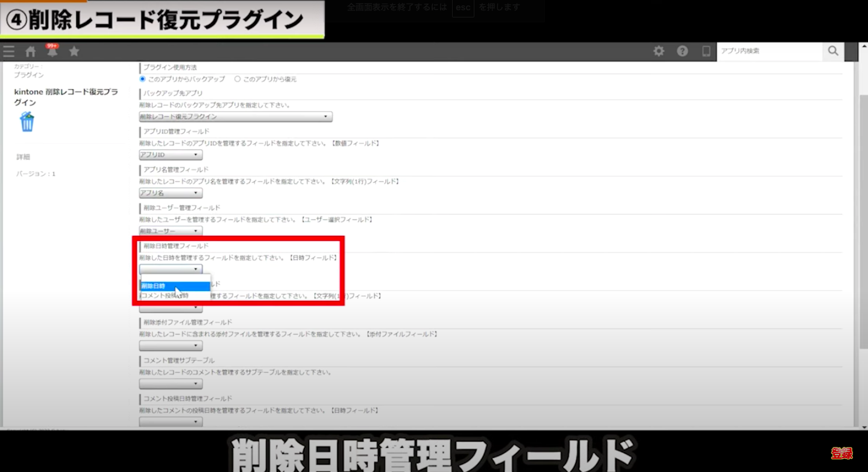The width and height of the screenshot is (868, 472).
Task: Open the バックアップ先アプリ dropdown
Action: pos(236,117)
